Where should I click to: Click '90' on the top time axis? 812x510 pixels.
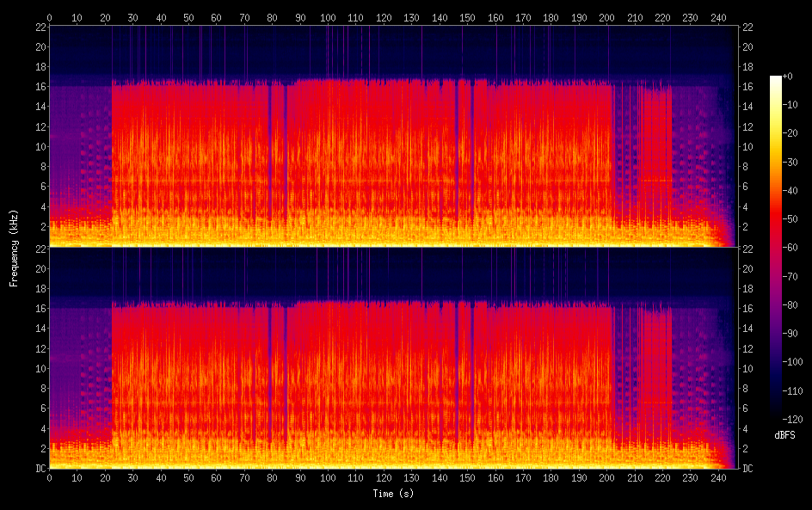pos(300,17)
